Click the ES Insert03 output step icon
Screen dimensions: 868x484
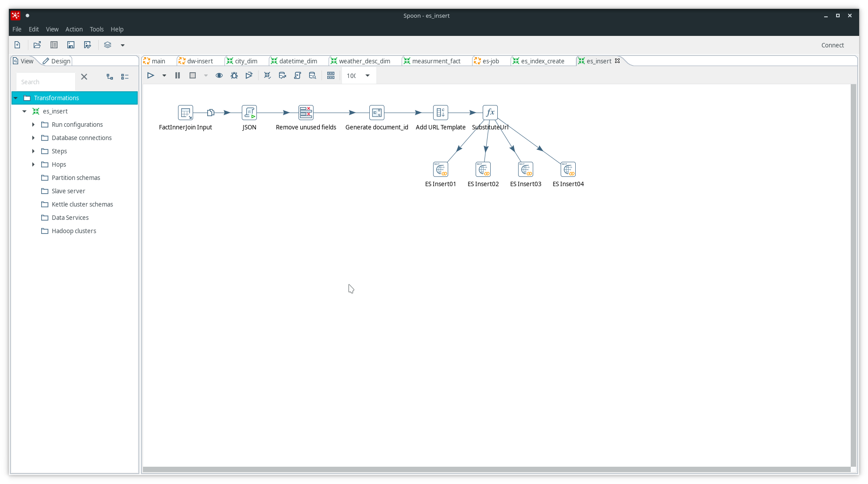click(524, 169)
